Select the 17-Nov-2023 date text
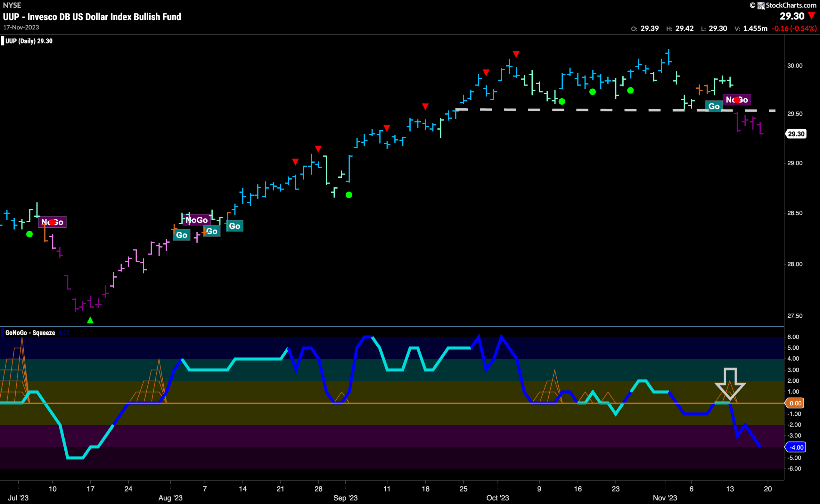Screen dimensions: 820x504 (21, 27)
